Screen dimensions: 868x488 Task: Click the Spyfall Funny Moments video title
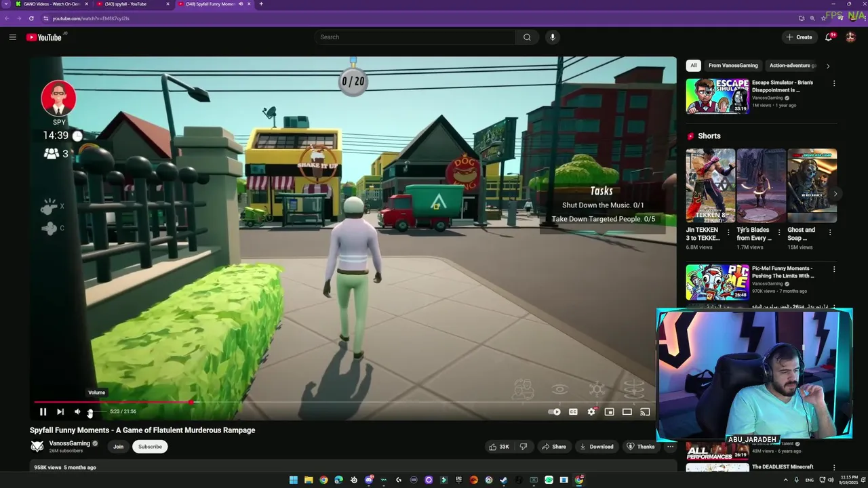pyautogui.click(x=142, y=430)
